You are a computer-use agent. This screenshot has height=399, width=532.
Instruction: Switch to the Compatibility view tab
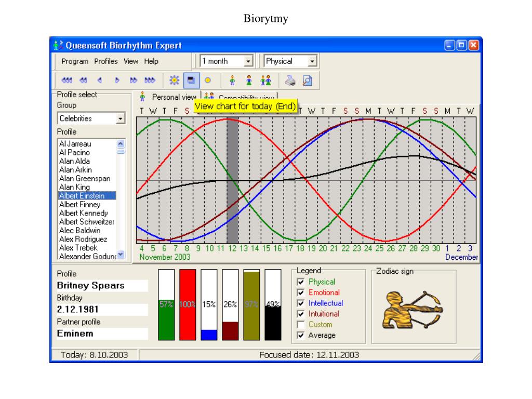(240, 96)
